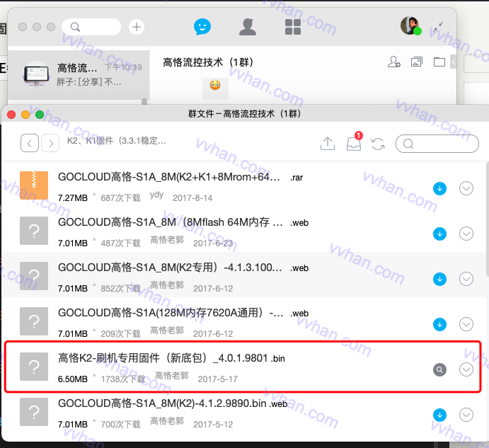This screenshot has height=448, width=489.
Task: Download the K2专用 4.1.3.100 file
Action: click(x=439, y=279)
